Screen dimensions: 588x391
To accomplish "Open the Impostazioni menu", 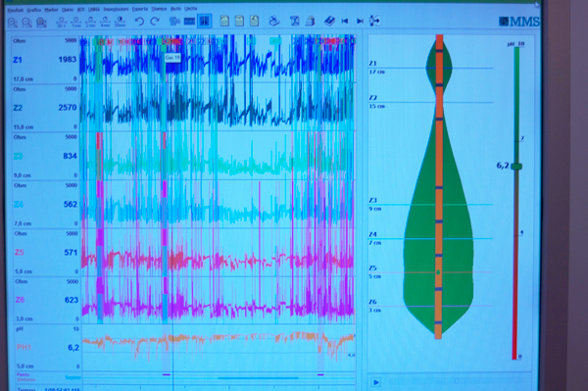I will point(116,9).
